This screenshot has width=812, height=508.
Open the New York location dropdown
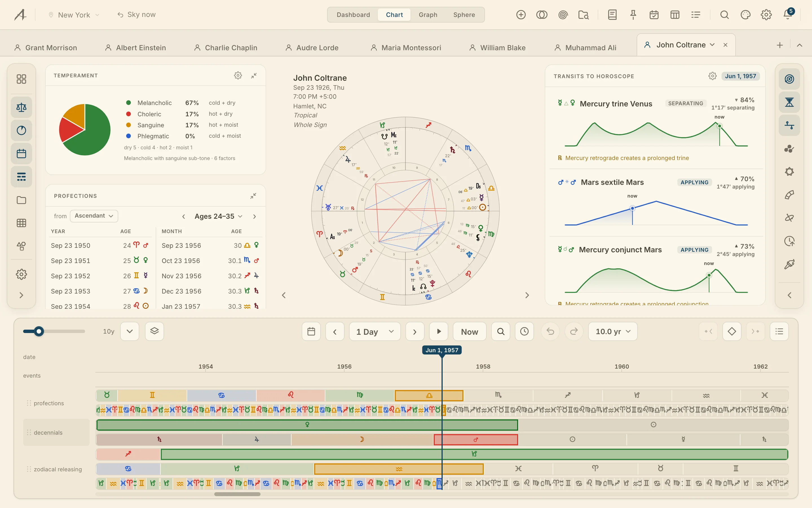[x=74, y=15]
